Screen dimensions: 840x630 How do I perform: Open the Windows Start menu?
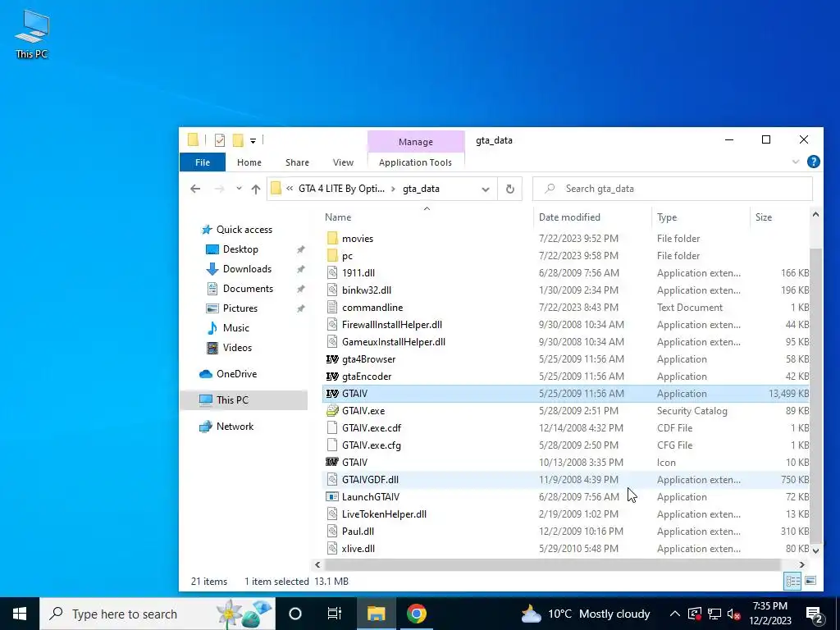click(x=20, y=614)
